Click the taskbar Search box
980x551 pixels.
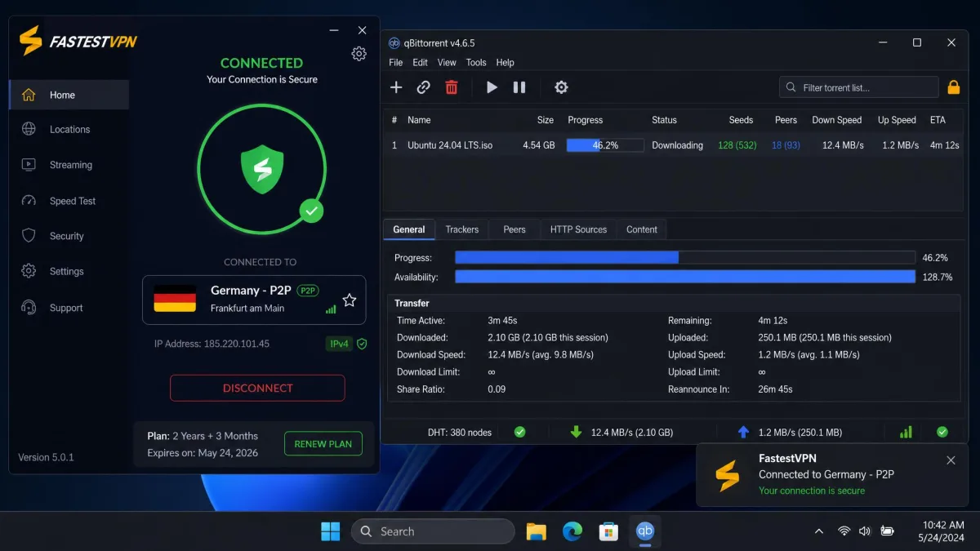[433, 531]
